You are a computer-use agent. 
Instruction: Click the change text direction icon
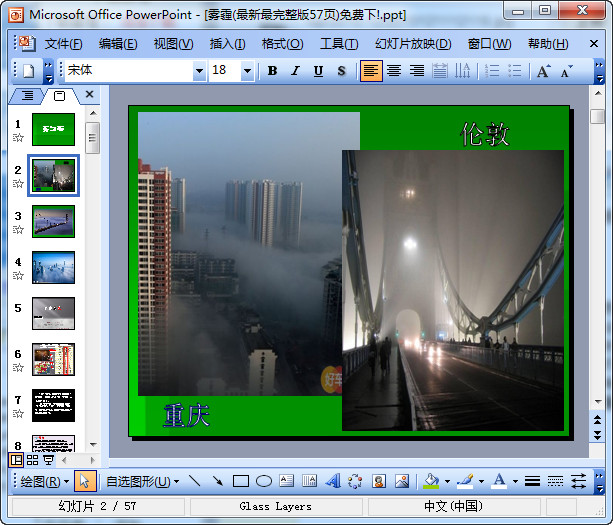click(x=462, y=71)
